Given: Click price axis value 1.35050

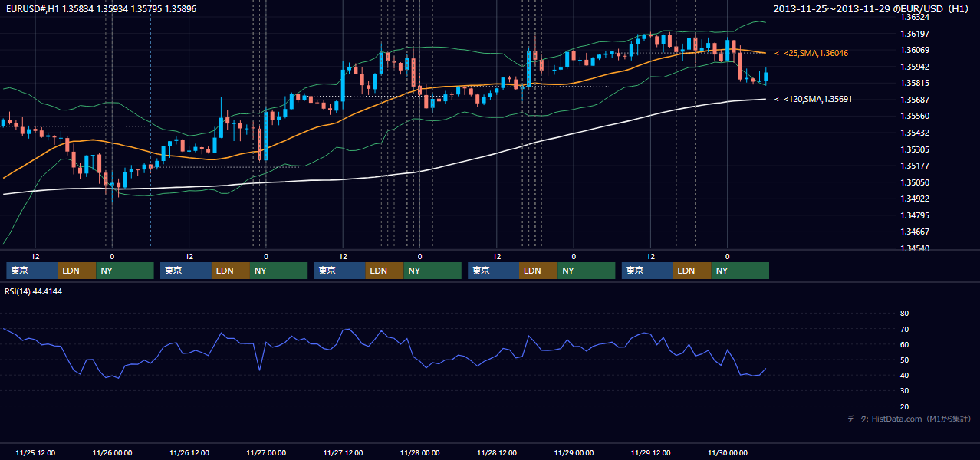Looking at the screenshot, I should [914, 182].
